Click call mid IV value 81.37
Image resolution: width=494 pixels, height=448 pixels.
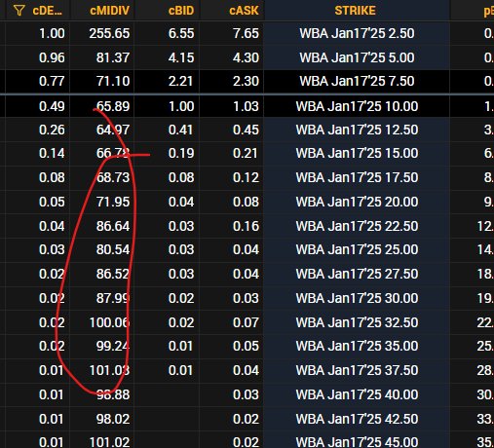(113, 57)
